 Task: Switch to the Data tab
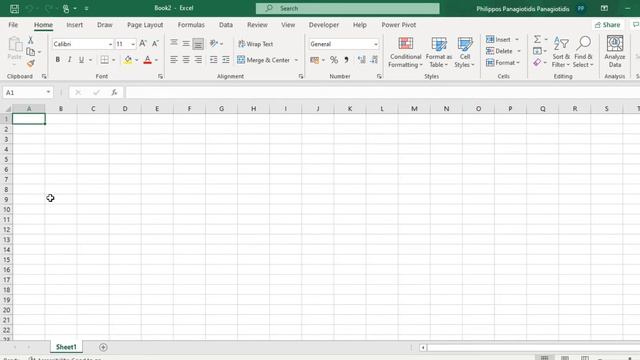226,25
